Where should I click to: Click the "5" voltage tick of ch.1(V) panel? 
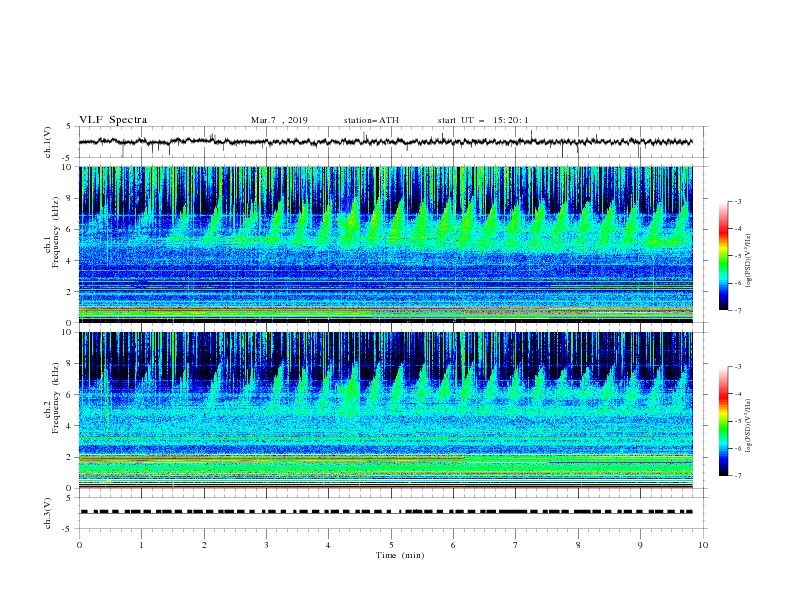(x=70, y=127)
